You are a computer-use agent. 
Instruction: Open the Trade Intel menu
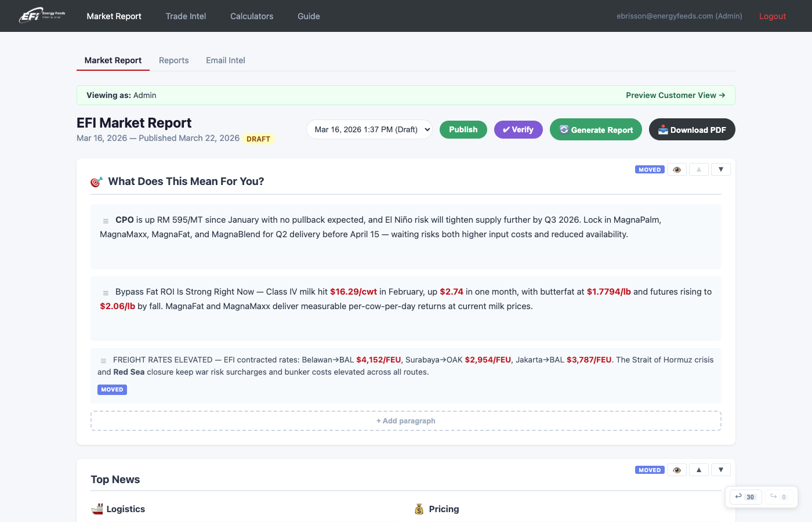[x=186, y=16]
